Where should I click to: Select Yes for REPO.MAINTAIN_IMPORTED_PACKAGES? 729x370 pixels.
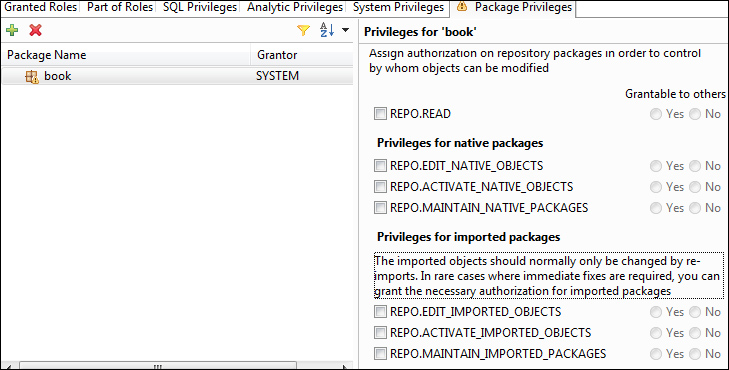[656, 354]
